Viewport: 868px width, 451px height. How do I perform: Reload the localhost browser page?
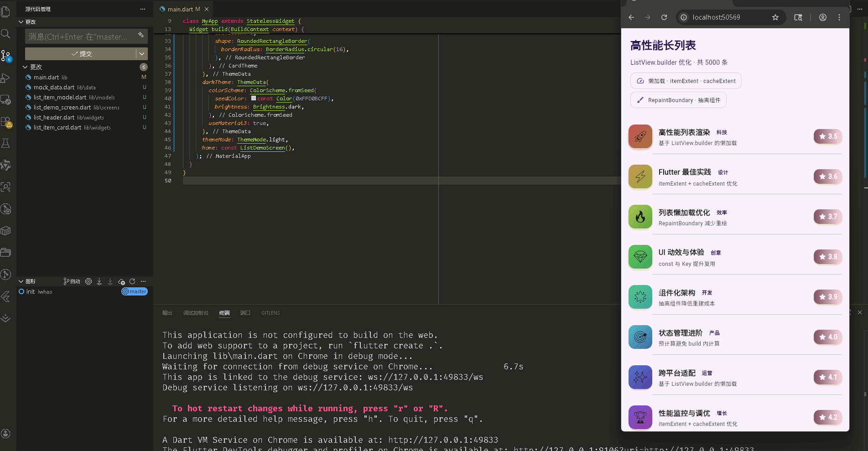click(664, 17)
